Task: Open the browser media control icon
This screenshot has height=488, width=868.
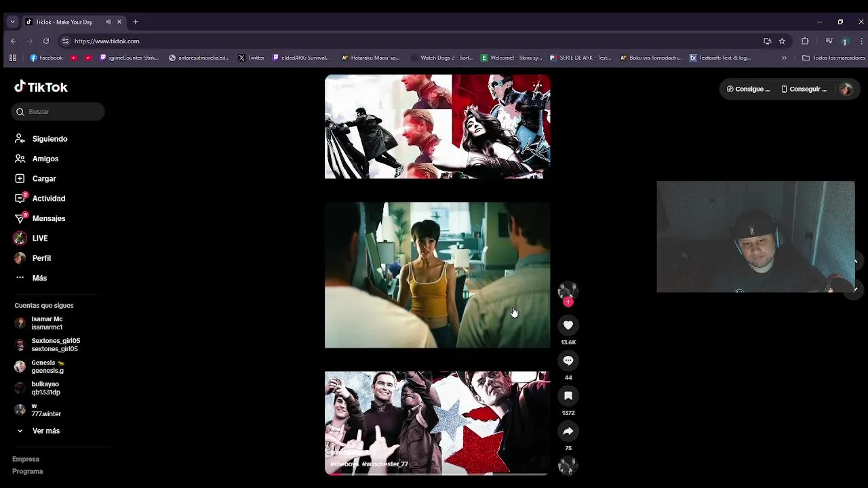Action: tap(829, 41)
